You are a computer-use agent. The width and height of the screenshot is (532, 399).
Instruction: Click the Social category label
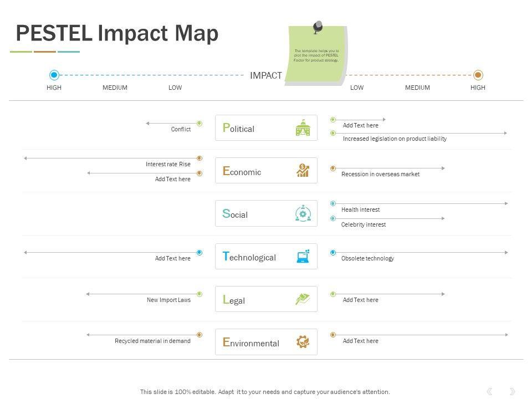(235, 214)
